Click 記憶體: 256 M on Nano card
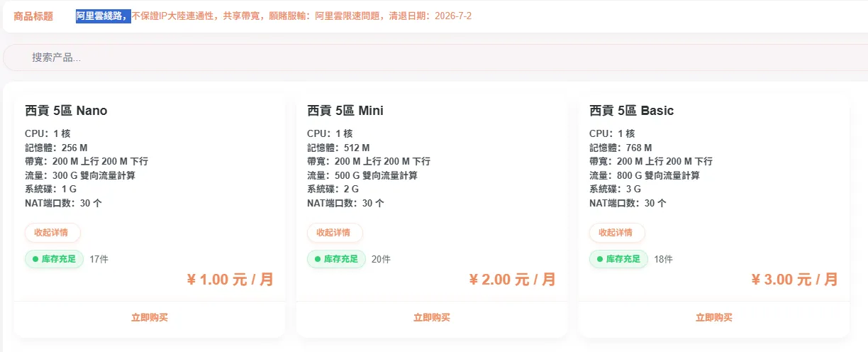The image size is (868, 352). pos(56,148)
